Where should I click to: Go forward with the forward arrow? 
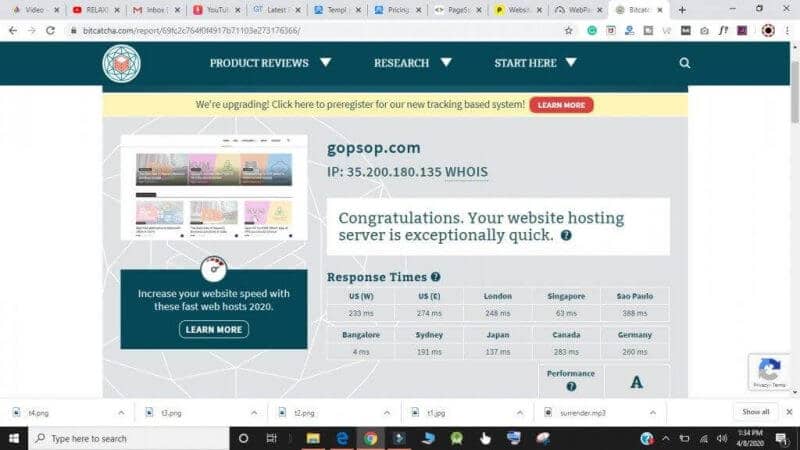click(x=32, y=31)
